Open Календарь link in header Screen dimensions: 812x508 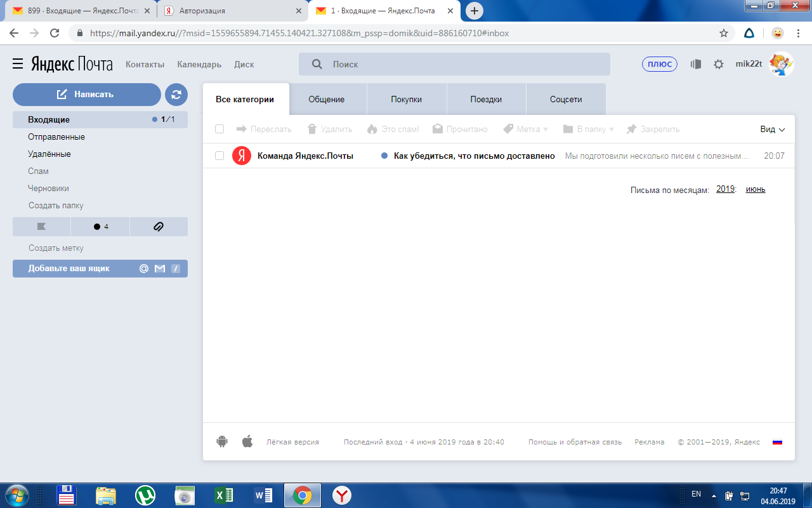point(199,64)
